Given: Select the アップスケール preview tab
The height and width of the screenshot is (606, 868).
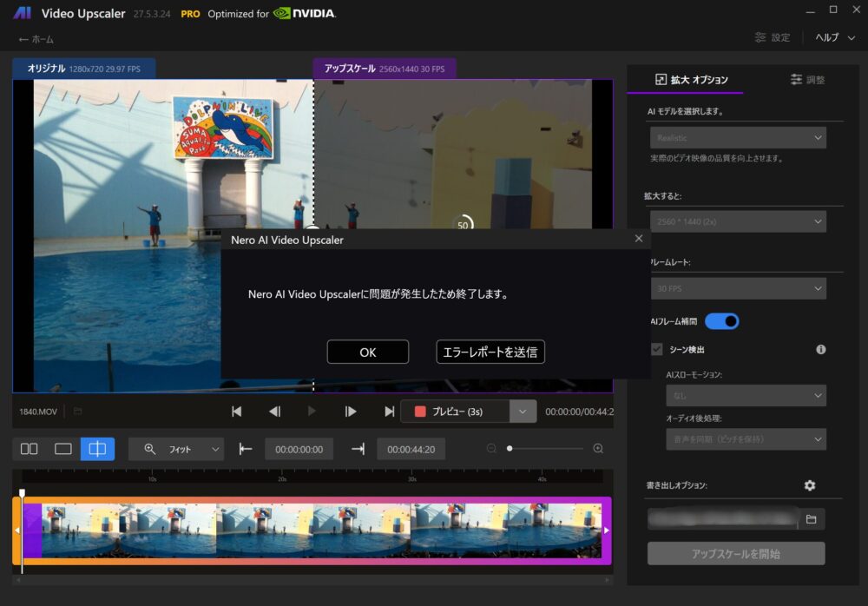Looking at the screenshot, I should pyautogui.click(x=385, y=69).
